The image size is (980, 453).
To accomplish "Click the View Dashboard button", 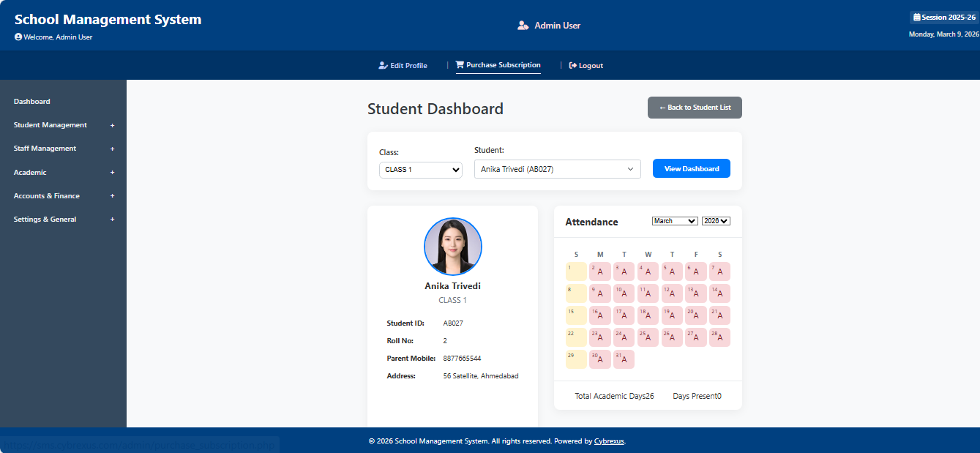I will tap(691, 168).
